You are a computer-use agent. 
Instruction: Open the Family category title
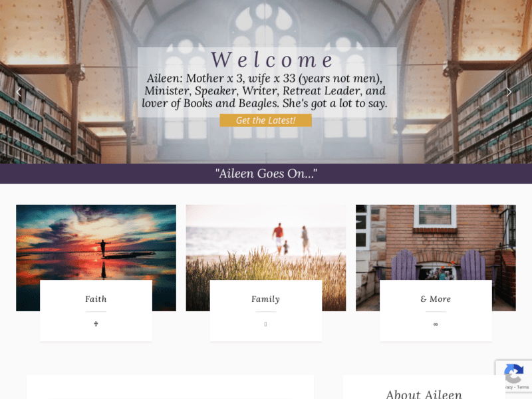(x=265, y=299)
